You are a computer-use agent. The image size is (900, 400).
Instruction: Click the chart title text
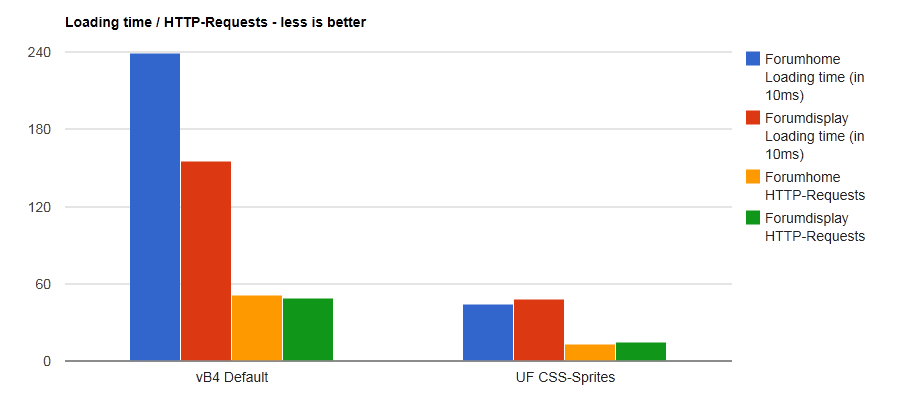coord(216,22)
